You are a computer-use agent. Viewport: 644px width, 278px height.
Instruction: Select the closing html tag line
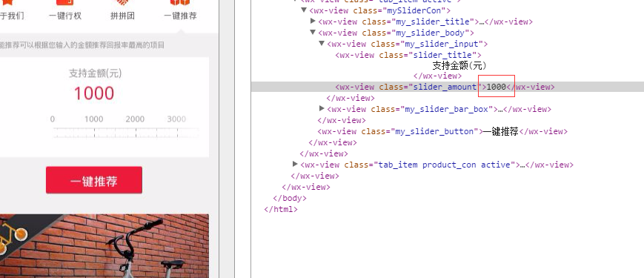coord(281,209)
